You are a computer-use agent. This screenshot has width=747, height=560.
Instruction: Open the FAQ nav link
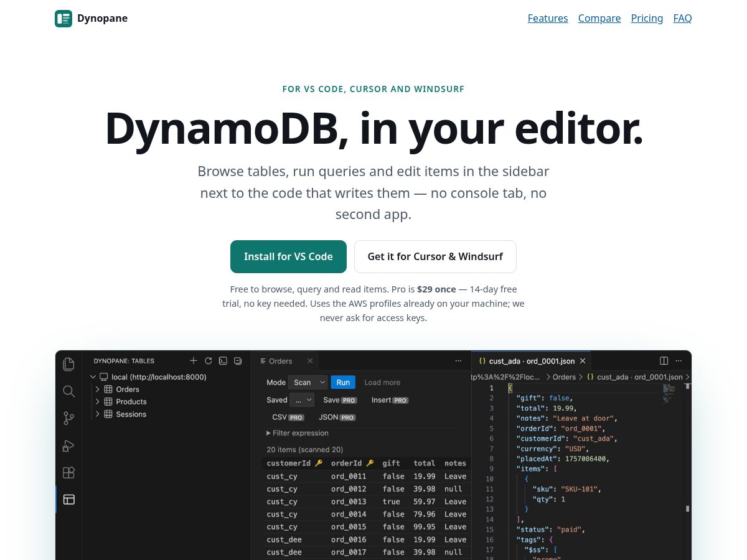(x=682, y=19)
